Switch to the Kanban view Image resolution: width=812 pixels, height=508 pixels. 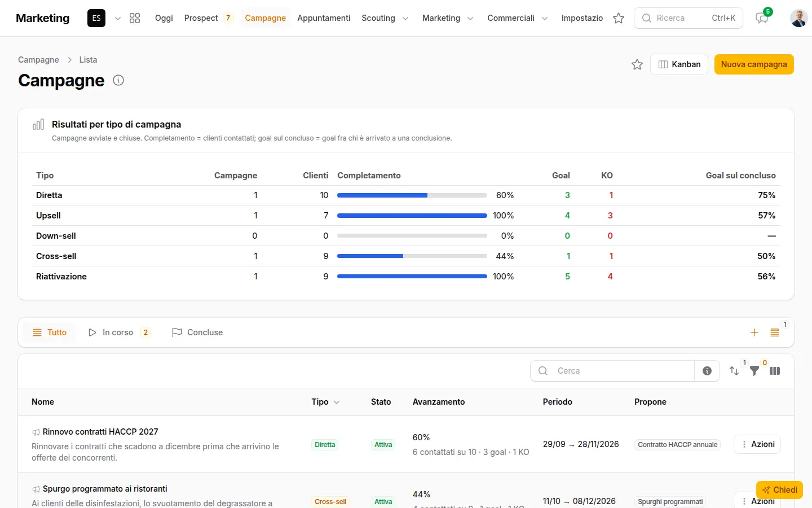tap(679, 64)
